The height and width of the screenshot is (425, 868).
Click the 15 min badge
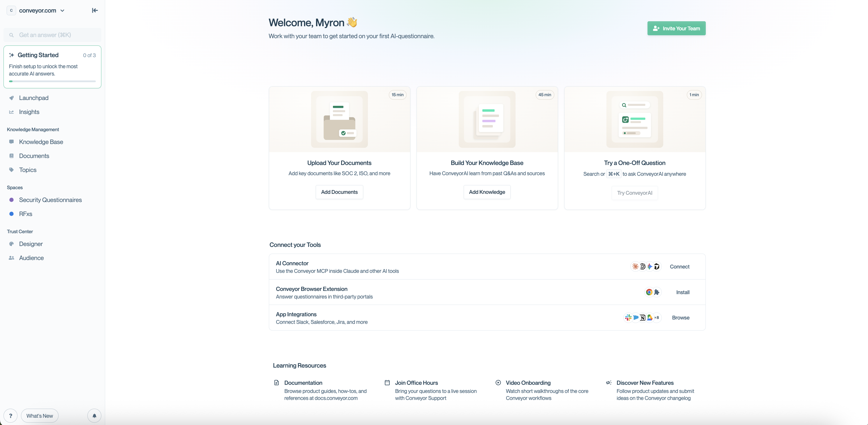click(398, 95)
